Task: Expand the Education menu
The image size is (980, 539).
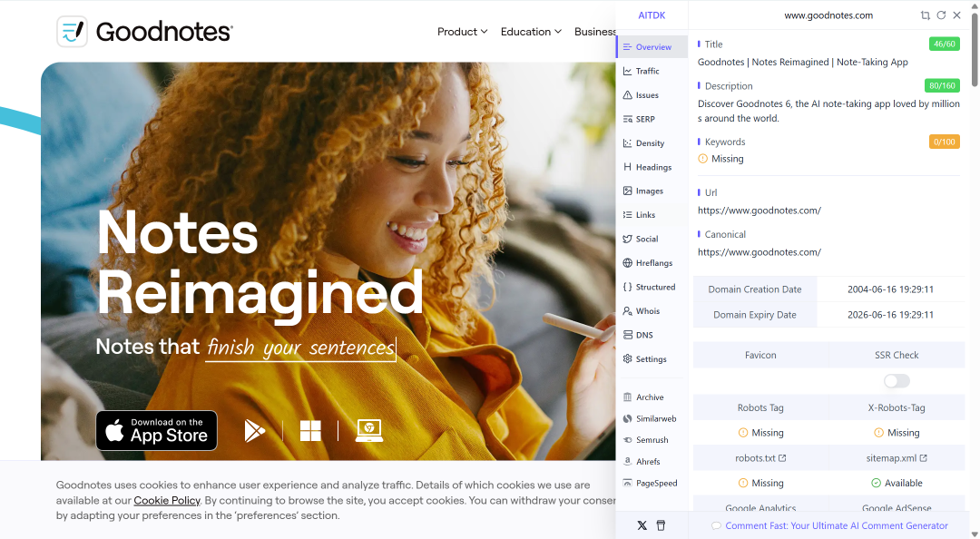Action: (x=531, y=31)
